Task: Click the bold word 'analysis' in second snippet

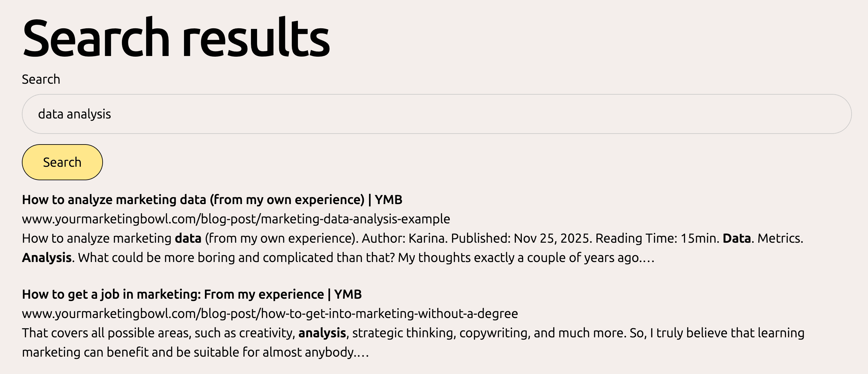Action: point(322,332)
